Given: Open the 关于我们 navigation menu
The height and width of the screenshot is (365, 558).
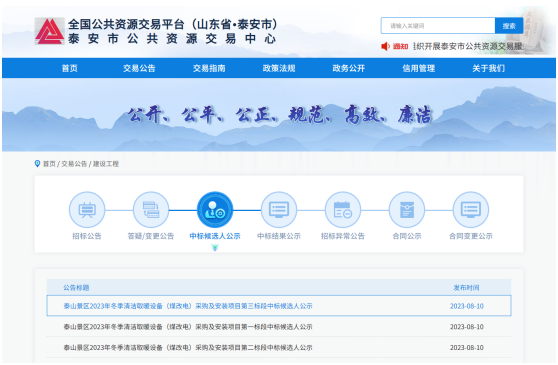Looking at the screenshot, I should (x=488, y=68).
